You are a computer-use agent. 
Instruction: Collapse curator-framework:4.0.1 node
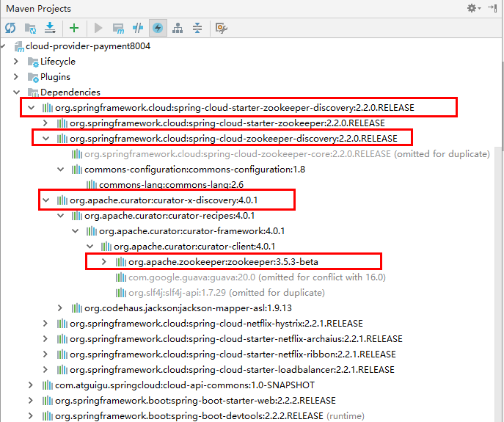point(76,231)
